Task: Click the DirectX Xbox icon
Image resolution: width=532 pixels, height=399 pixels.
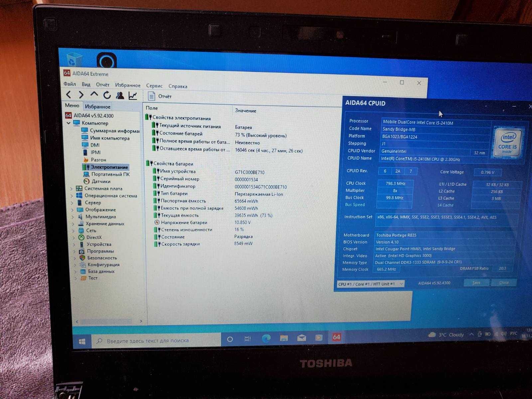Action: click(81, 237)
